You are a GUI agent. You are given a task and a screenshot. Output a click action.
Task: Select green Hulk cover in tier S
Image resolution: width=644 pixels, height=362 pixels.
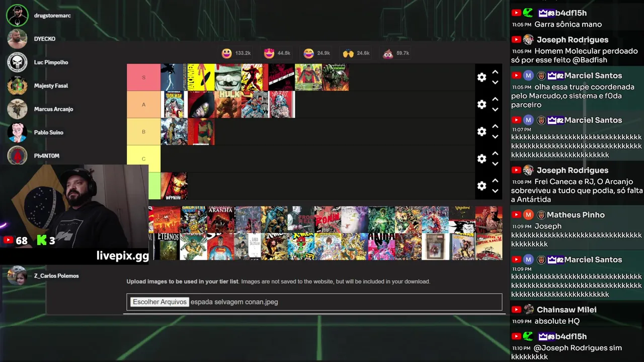[336, 77]
